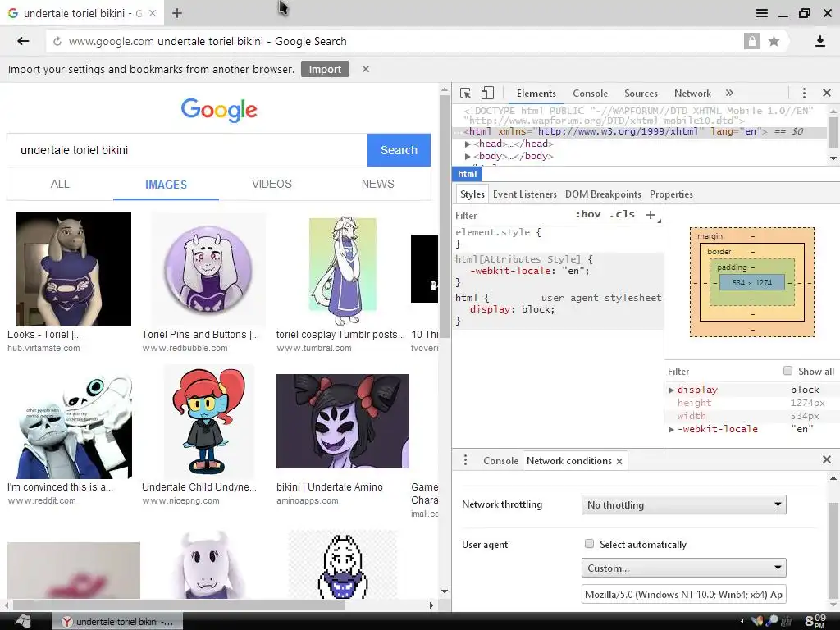Image resolution: width=840 pixels, height=630 pixels.
Task: Close the Network conditions drawer tab
Action: [619, 461]
